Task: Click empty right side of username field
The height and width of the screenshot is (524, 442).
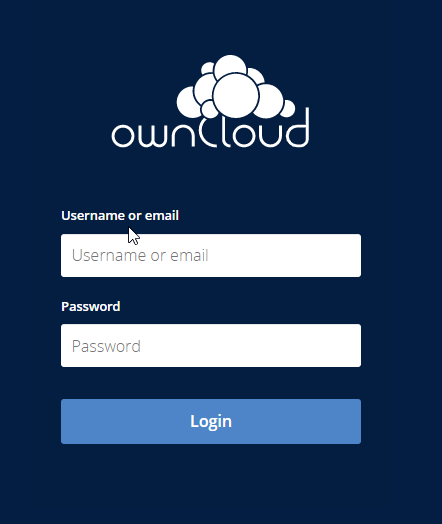Action: point(301,256)
